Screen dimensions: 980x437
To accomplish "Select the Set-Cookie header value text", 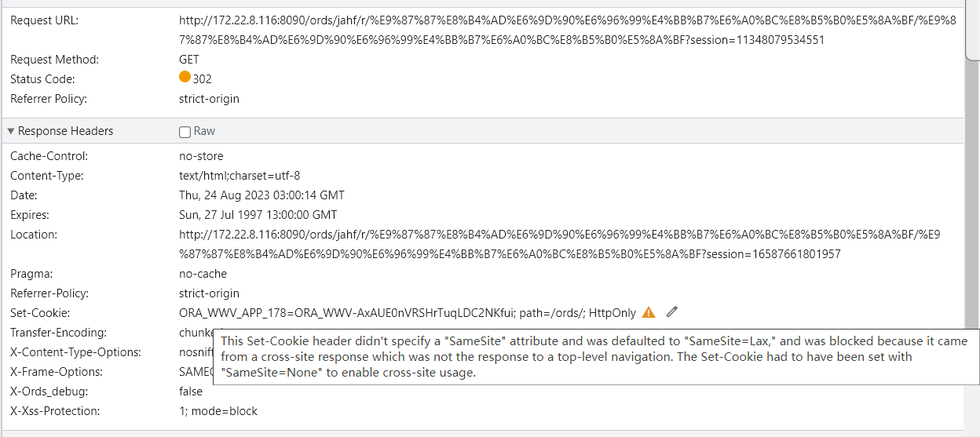I will click(408, 312).
